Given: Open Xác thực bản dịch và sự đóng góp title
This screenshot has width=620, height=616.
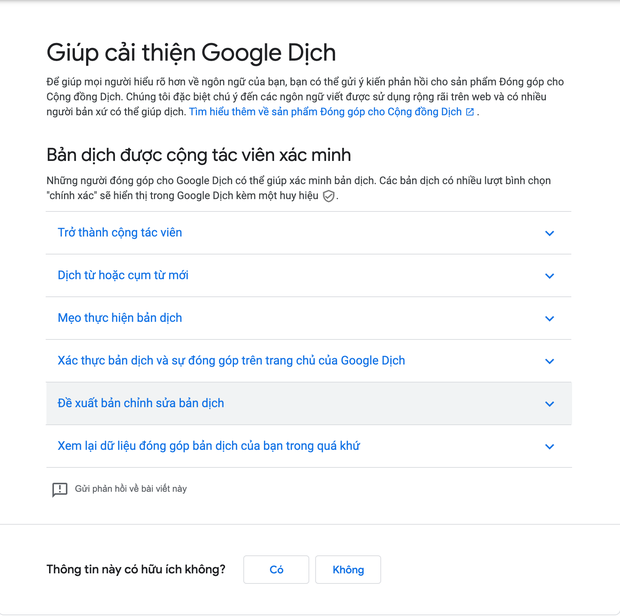Looking at the screenshot, I should tap(231, 361).
